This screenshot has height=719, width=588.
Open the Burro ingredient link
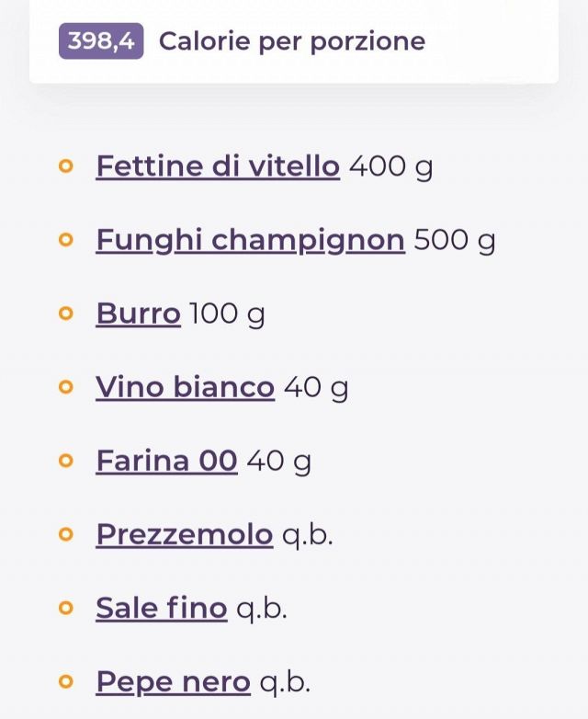139,314
